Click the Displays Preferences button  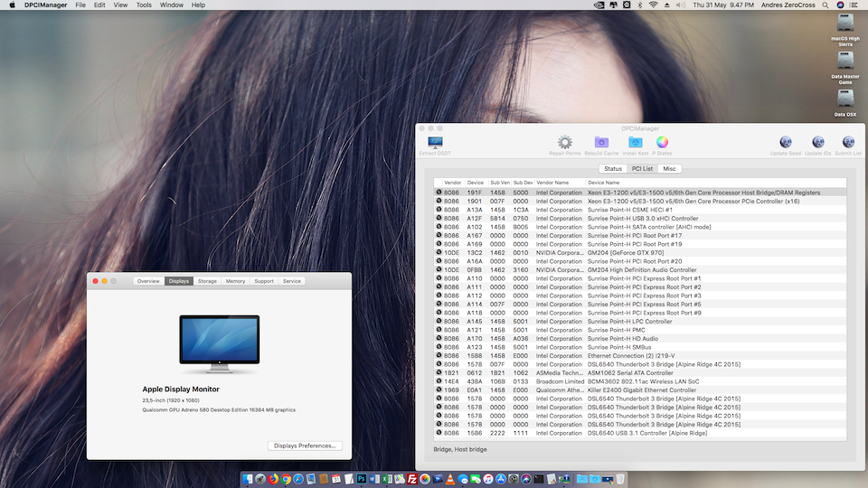(x=306, y=446)
